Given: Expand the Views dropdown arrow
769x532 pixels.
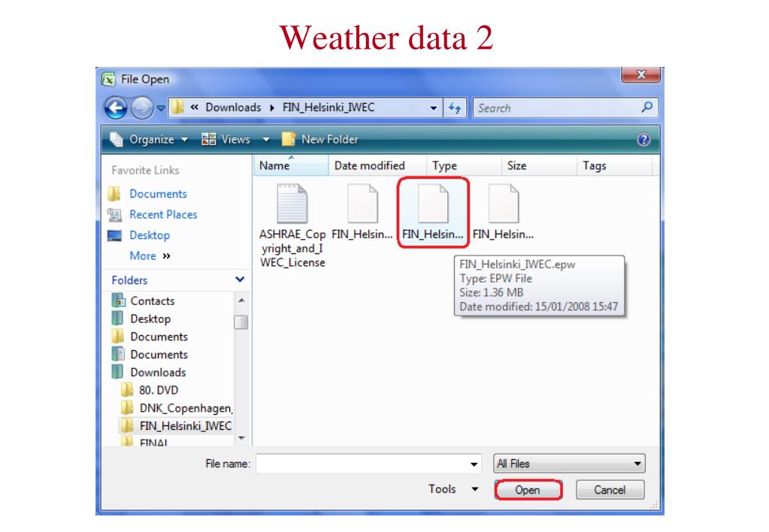Looking at the screenshot, I should (266, 140).
